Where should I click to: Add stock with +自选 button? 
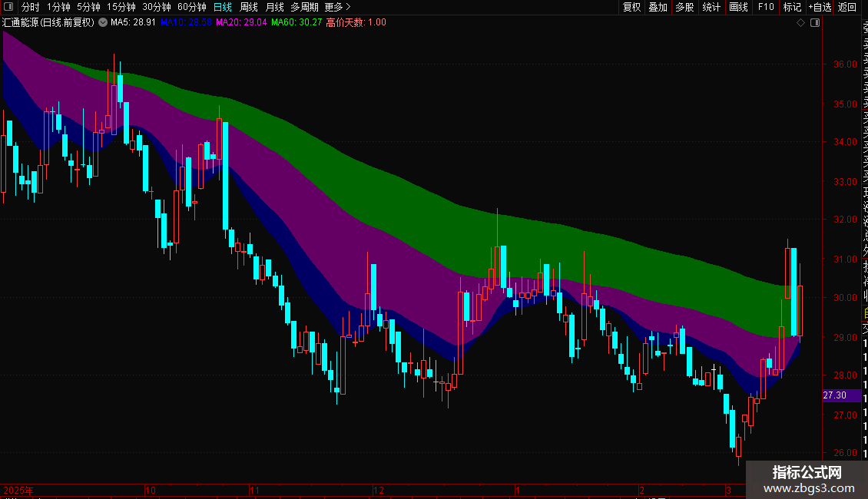[x=820, y=7]
